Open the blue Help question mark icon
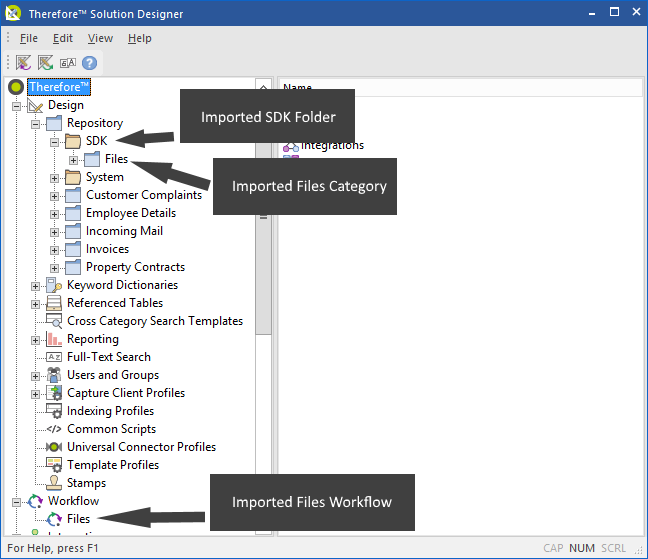This screenshot has width=648, height=559. point(89,62)
